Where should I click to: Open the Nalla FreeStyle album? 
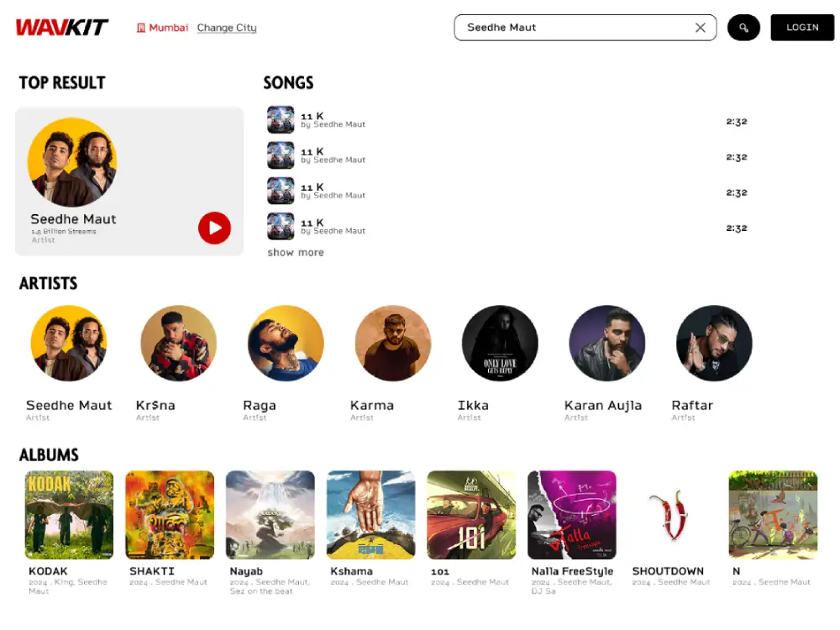point(571,515)
